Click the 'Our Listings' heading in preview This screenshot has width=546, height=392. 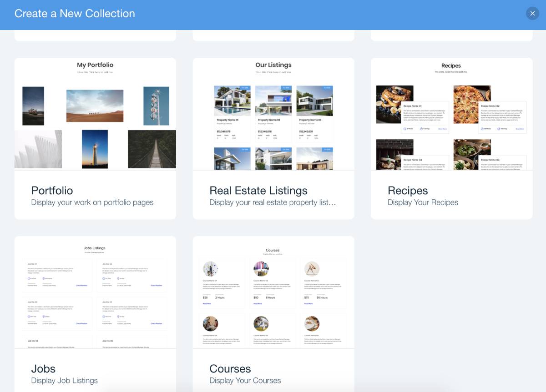pos(273,65)
